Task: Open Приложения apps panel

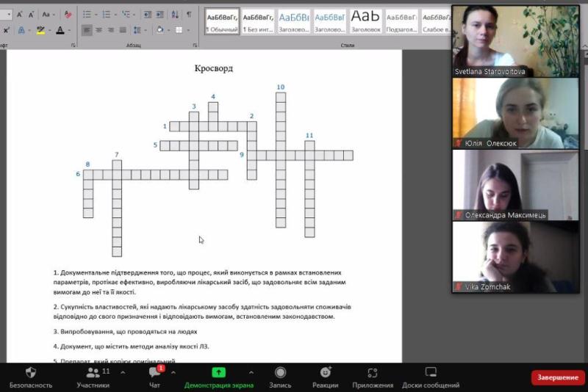Action: pos(373,377)
